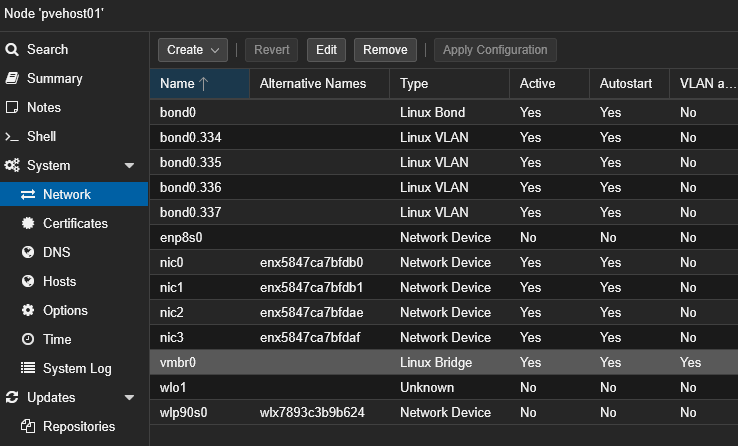Click the Hosts globe icon
This screenshot has width=738, height=446.
pyautogui.click(x=28, y=281)
